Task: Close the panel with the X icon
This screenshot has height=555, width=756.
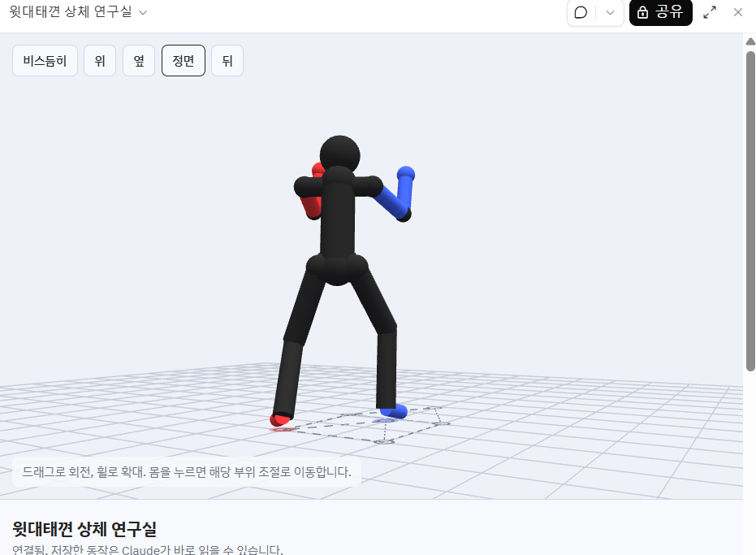Action: click(737, 12)
